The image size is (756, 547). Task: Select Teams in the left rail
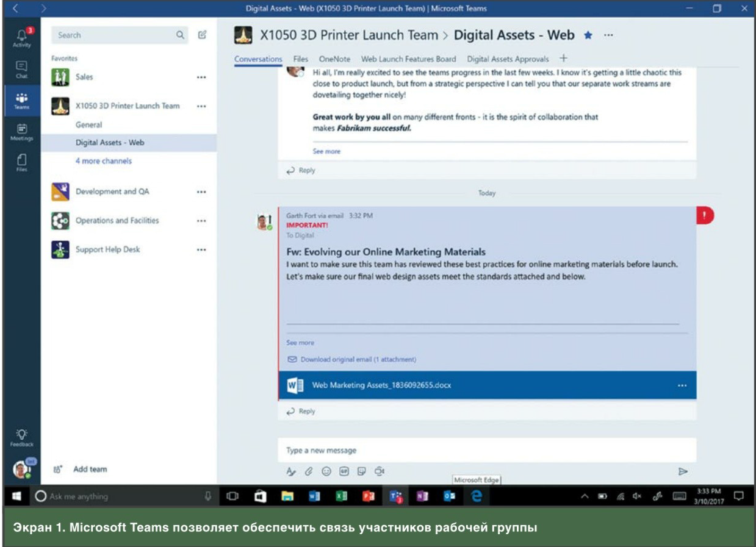click(x=21, y=101)
